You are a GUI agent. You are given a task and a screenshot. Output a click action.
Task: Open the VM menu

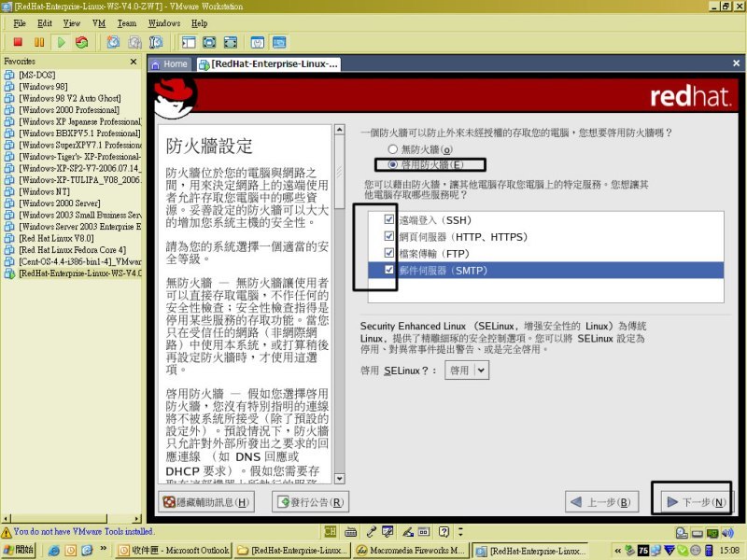point(99,23)
